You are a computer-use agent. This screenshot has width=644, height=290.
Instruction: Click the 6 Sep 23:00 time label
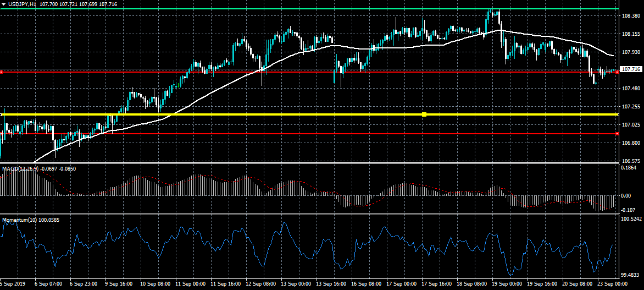[84, 284]
